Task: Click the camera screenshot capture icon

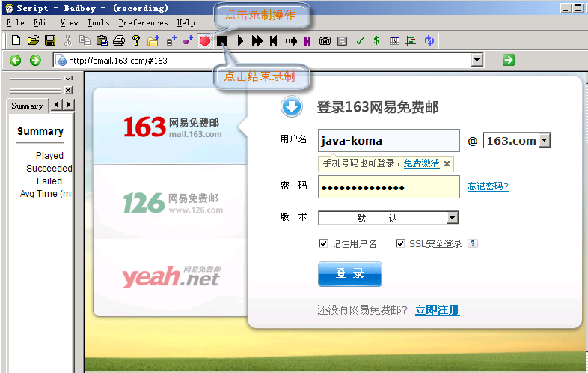Action: (x=325, y=40)
